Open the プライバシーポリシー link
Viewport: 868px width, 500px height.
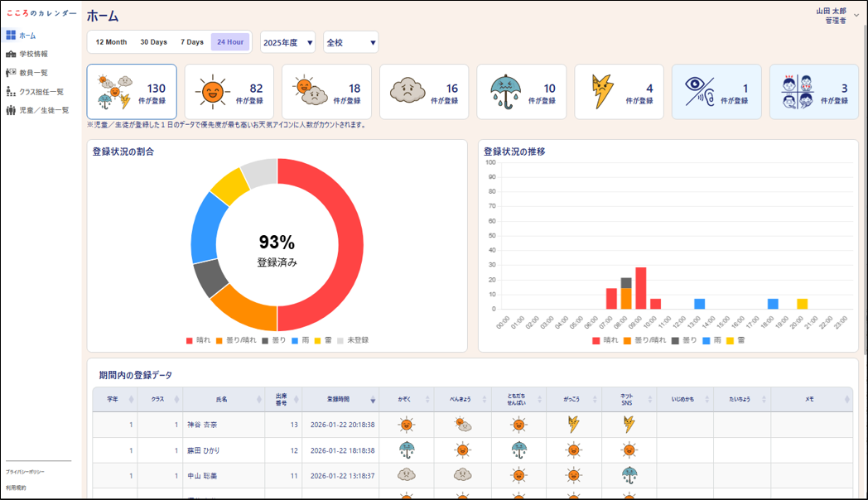coord(25,472)
